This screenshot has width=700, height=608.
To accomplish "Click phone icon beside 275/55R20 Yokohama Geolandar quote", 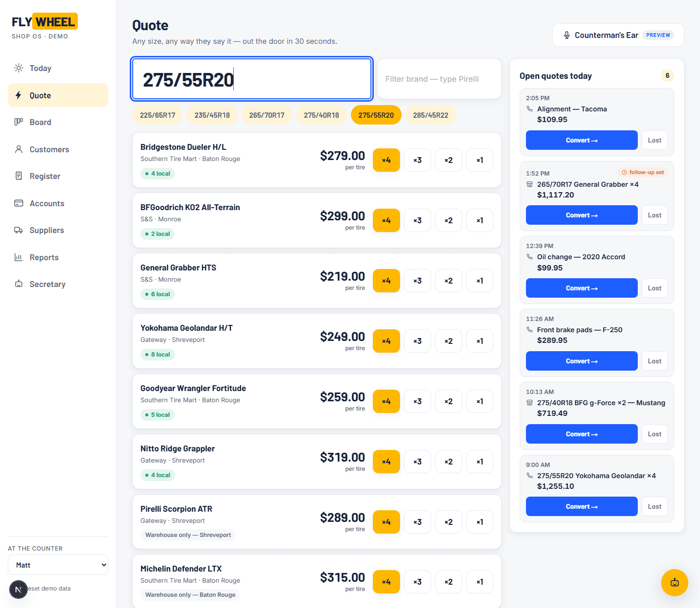I will click(x=530, y=476).
